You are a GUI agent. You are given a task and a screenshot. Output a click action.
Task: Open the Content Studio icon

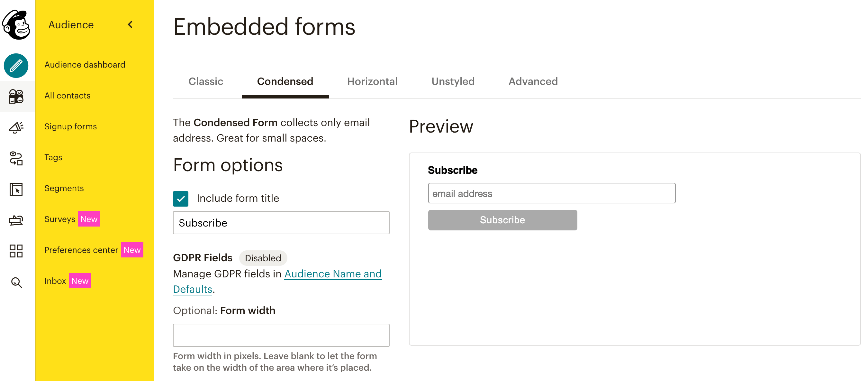click(x=16, y=220)
